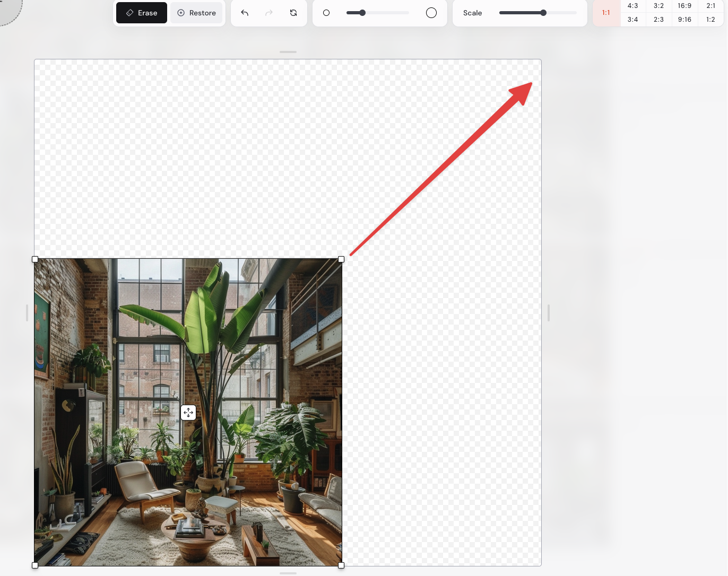This screenshot has height=576, width=728.
Task: Pick the 16:9 aspect ratio
Action: tap(684, 6)
